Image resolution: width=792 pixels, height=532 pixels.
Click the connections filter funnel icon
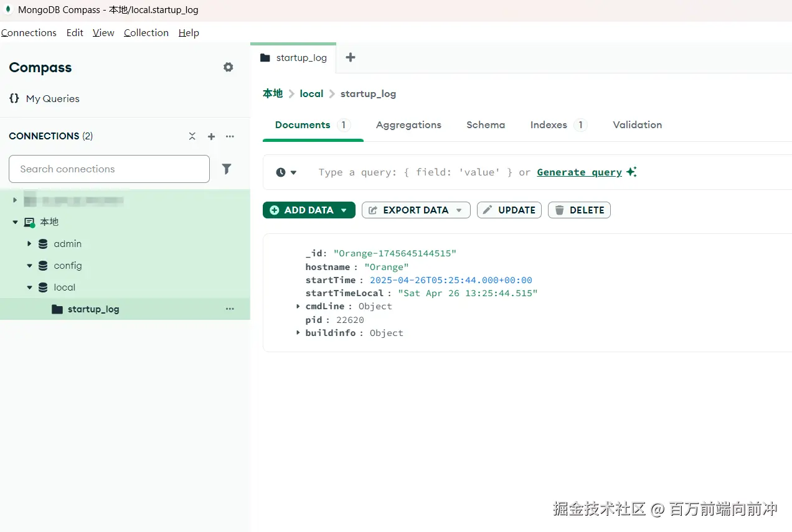pyautogui.click(x=227, y=169)
